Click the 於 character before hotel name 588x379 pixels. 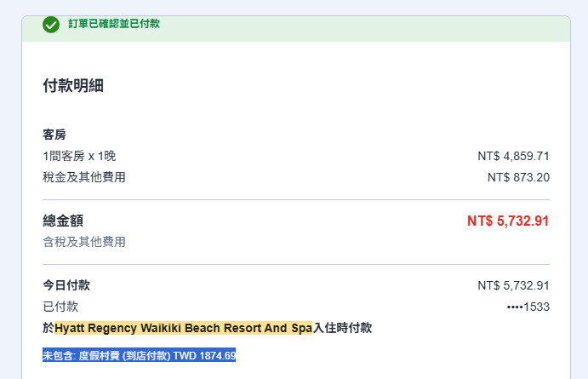tap(49, 328)
